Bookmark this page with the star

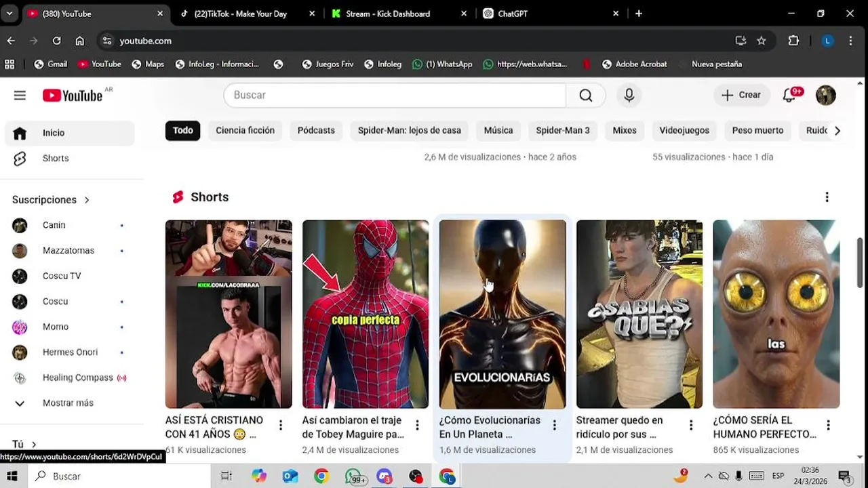pos(762,41)
